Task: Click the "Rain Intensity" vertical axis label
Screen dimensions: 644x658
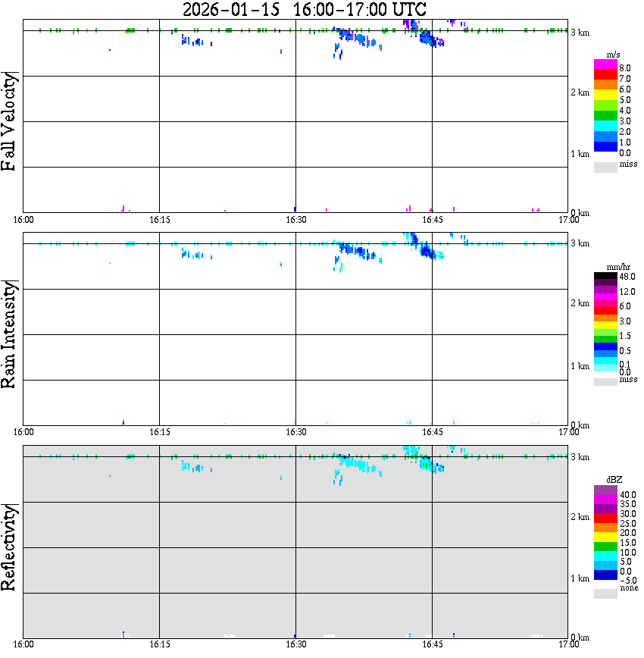Action: point(8,334)
